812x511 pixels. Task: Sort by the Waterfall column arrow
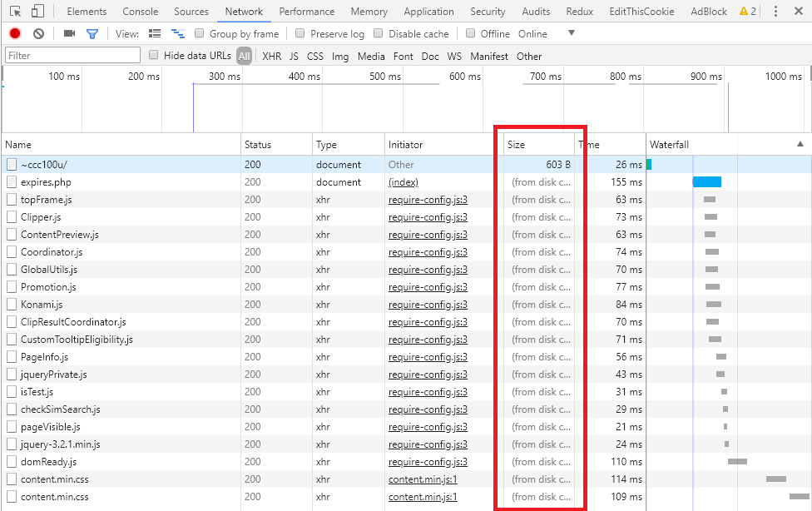click(x=800, y=144)
